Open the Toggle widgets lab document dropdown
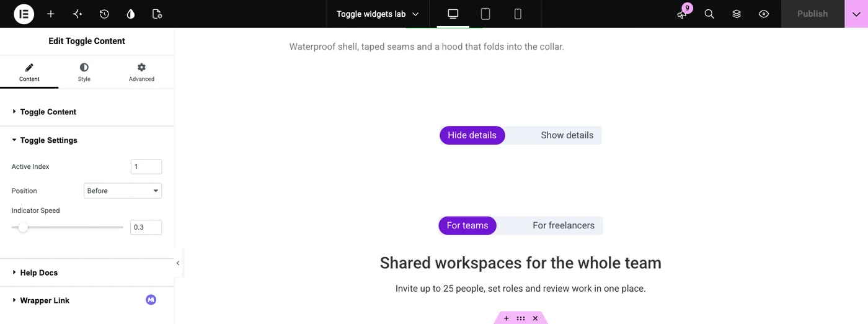Image resolution: width=868 pixels, height=324 pixels. tap(378, 14)
